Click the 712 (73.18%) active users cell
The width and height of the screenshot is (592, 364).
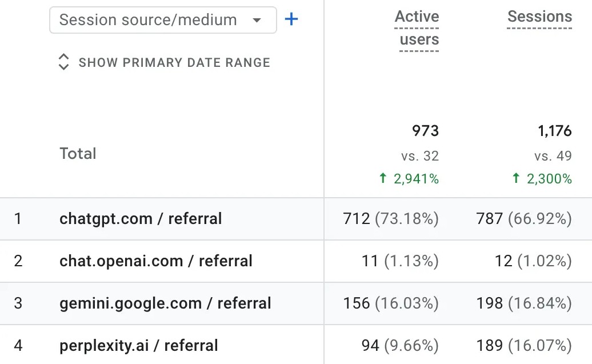[x=391, y=218]
